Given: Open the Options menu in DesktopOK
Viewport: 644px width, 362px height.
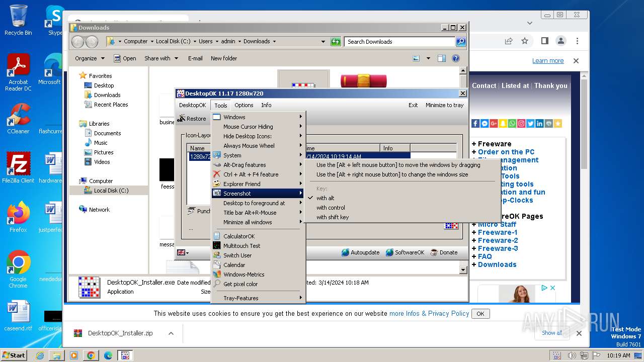Looking at the screenshot, I should pyautogui.click(x=244, y=105).
